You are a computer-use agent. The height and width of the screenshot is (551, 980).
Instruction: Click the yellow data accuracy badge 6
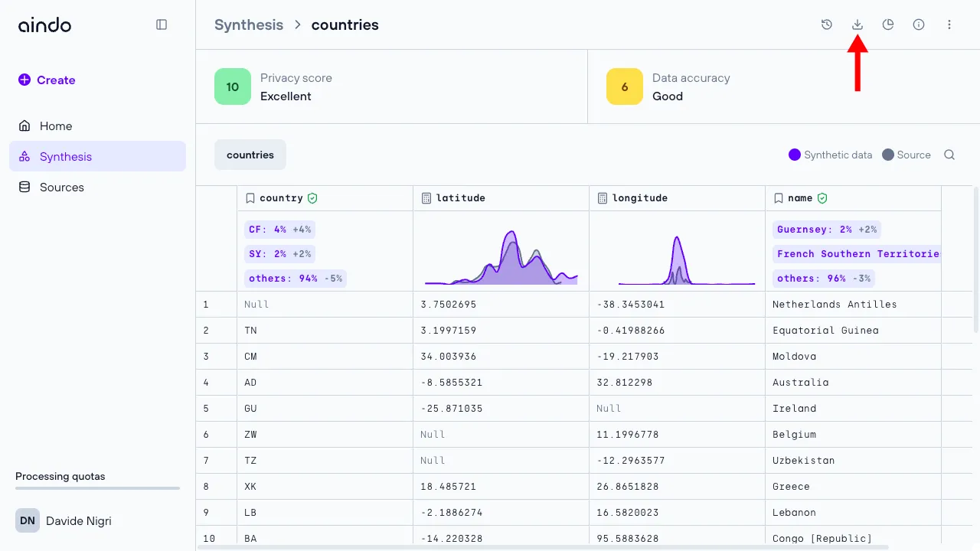[x=625, y=86]
